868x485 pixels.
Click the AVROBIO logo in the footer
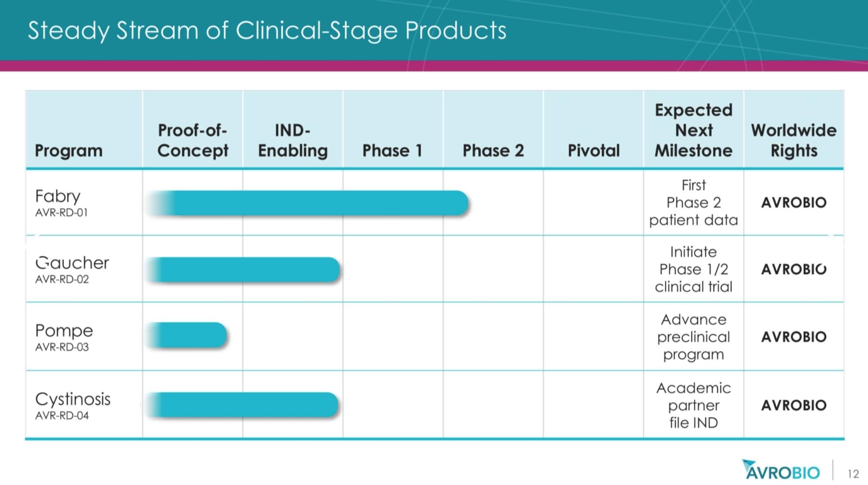click(x=781, y=471)
